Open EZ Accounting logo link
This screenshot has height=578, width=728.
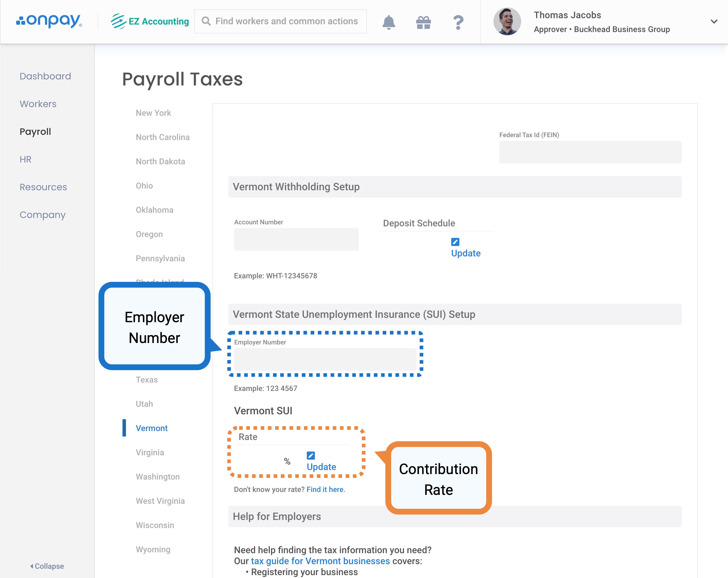150,21
